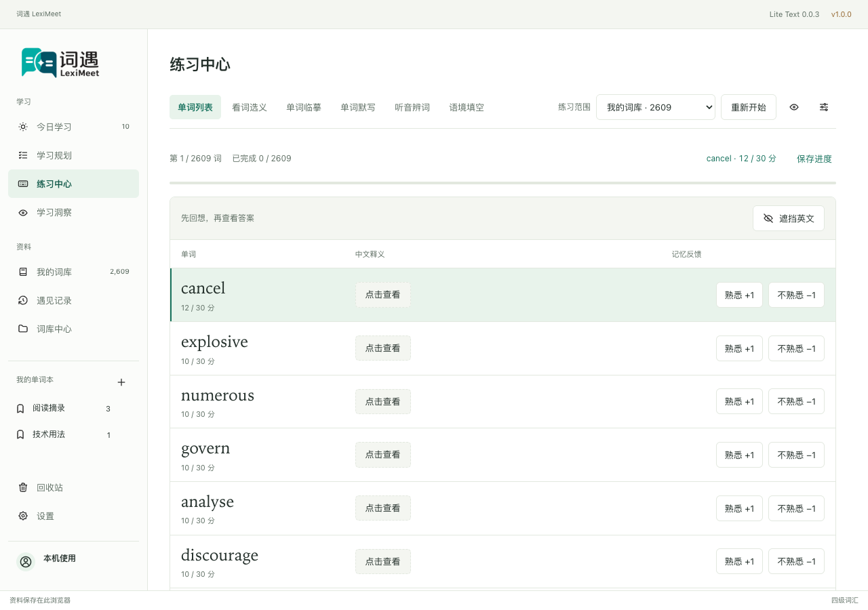
Task: Click the 阅读摘录 bookmark icon
Action: click(x=20, y=409)
